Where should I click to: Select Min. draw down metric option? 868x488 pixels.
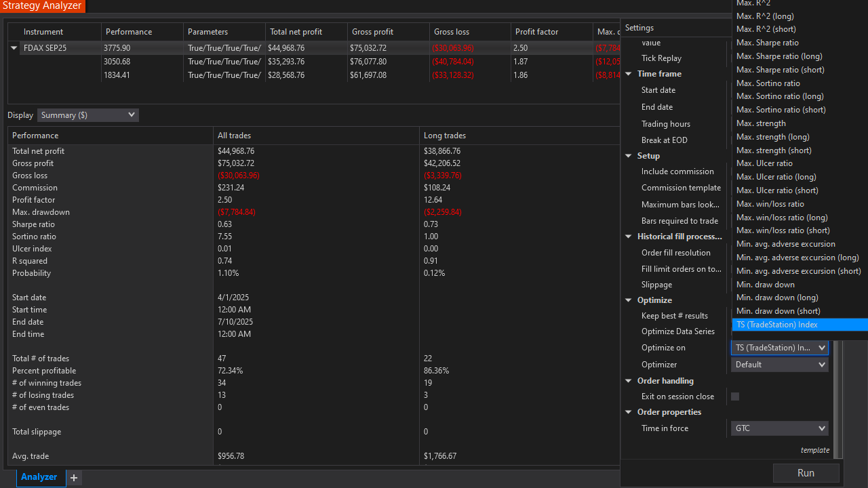tap(764, 284)
